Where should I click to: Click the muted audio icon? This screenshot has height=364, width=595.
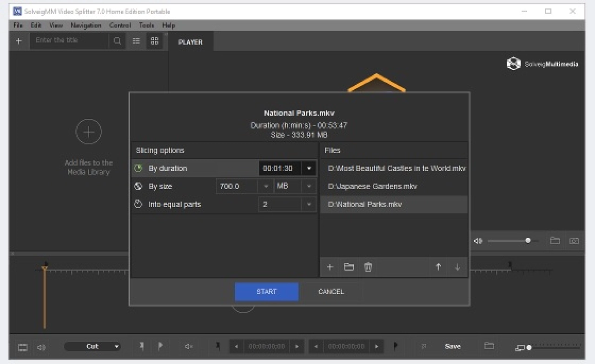189,346
